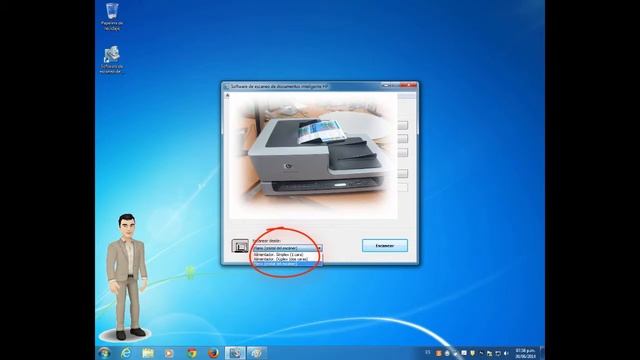Open the scanner software desktop shortcut
The width and height of the screenshot is (640, 360).
pos(111,60)
